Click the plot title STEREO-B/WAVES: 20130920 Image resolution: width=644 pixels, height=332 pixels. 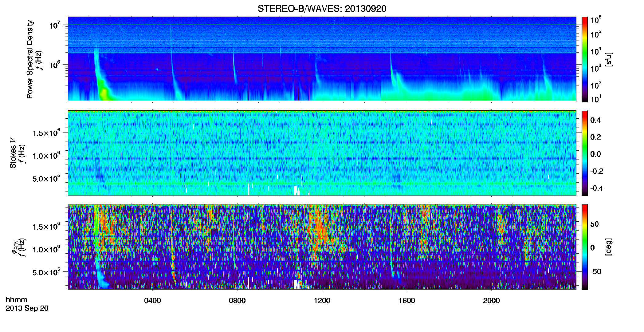322,9
